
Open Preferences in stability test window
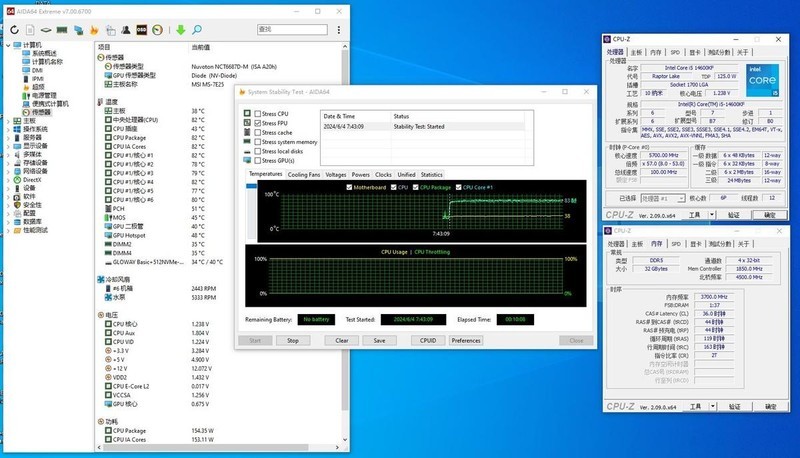[x=466, y=341]
